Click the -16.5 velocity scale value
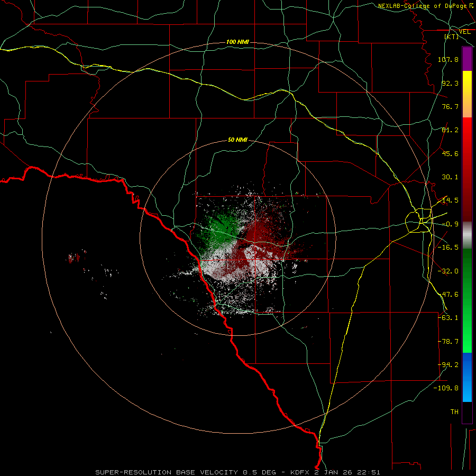This screenshot has width=476, height=476. (x=448, y=248)
